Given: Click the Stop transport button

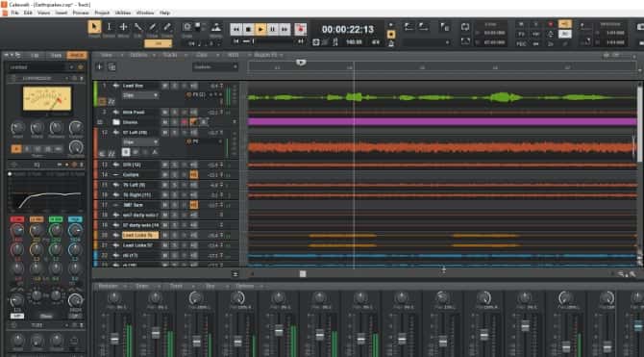Looking at the screenshot, I should click(x=248, y=29).
